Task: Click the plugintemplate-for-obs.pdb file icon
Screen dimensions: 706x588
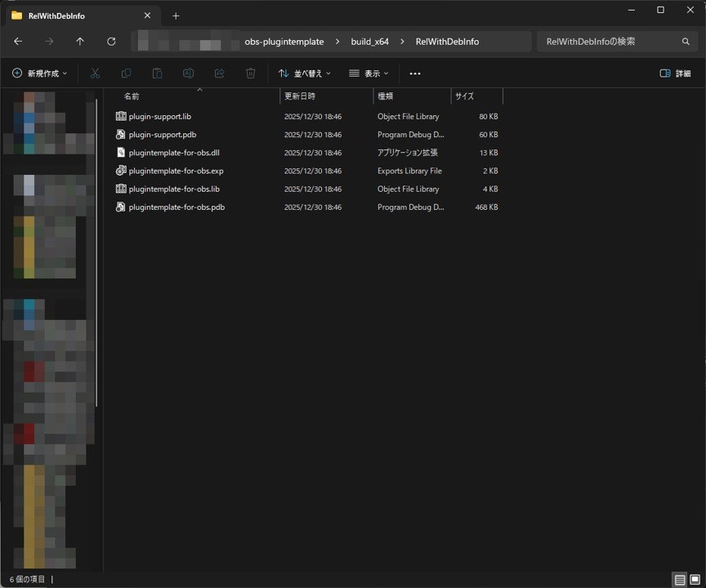Action: coord(121,207)
